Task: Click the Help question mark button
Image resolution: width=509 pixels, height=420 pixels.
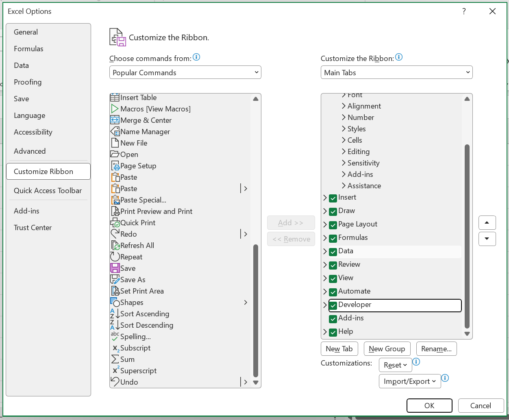Action: coord(464,11)
